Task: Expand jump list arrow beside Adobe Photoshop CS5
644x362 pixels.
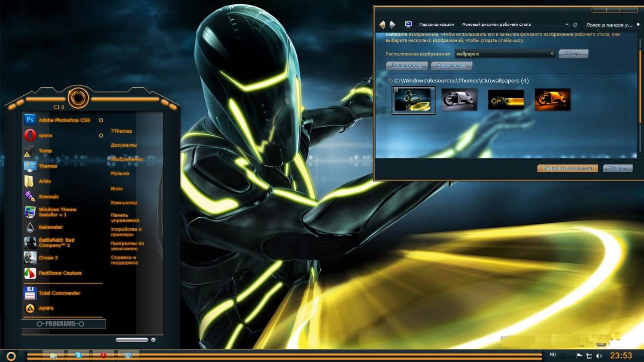Action: (x=101, y=120)
